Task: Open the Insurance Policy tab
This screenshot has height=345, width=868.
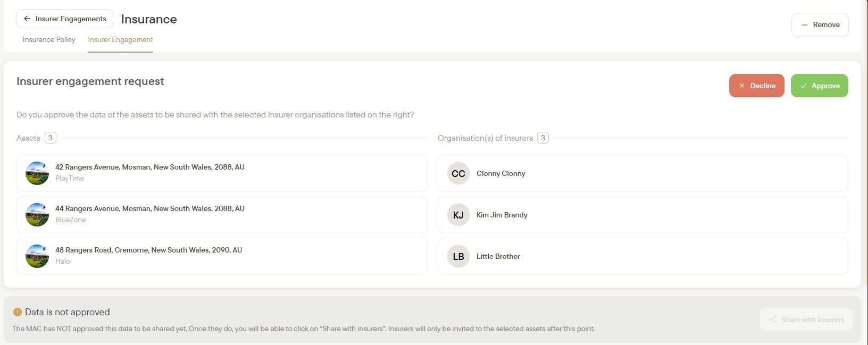Action: [x=49, y=39]
